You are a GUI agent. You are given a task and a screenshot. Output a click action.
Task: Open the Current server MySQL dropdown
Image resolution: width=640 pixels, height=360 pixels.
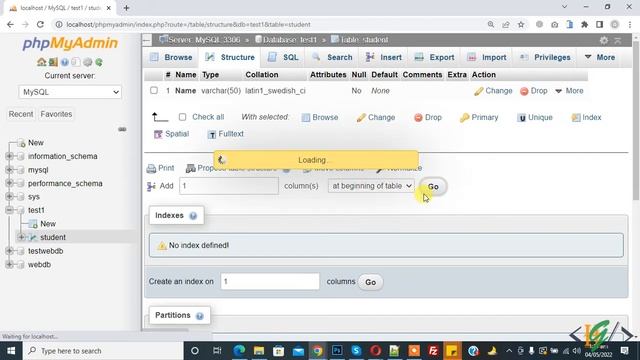pos(70,92)
